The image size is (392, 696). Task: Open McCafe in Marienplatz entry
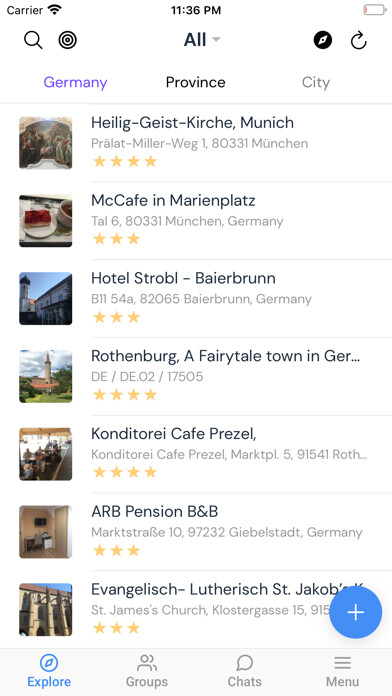(196, 221)
